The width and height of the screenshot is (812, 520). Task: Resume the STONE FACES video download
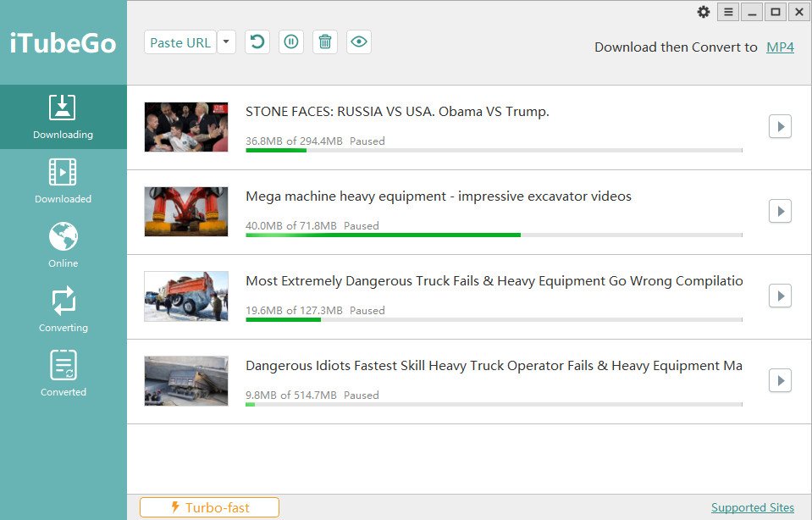780,126
